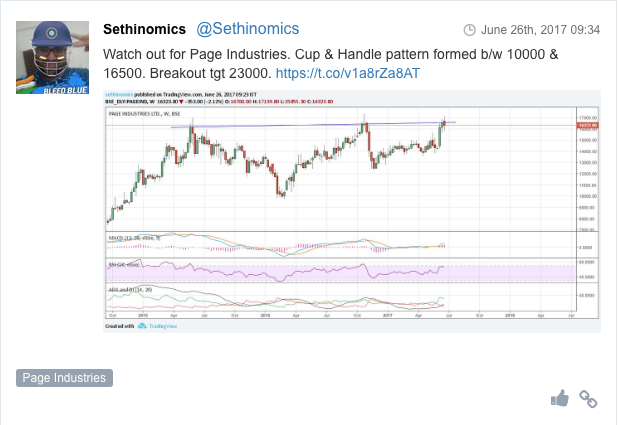Click the sethinomics author name above chart

point(119,95)
